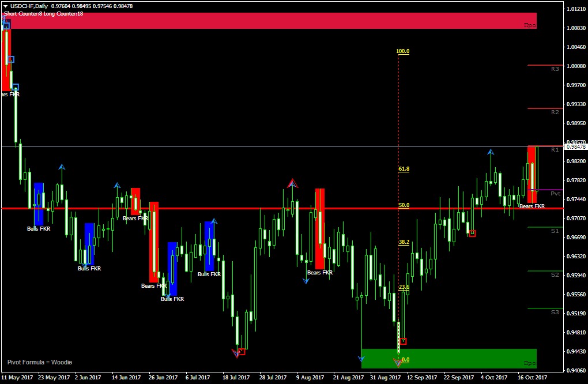Select the R2 pivot resistance label
588x384 pixels.
pyautogui.click(x=555, y=112)
